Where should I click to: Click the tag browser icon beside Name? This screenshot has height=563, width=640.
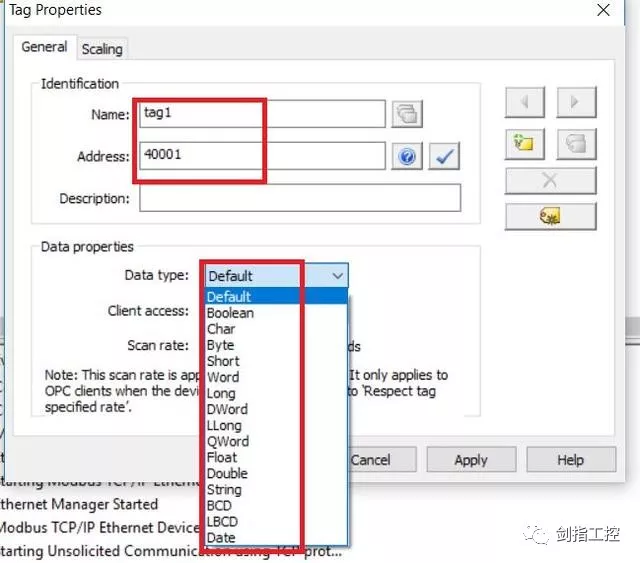[x=406, y=114]
